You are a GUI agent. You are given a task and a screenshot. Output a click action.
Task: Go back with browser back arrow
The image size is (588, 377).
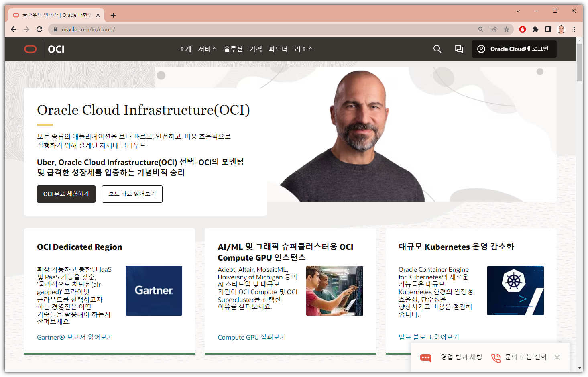pos(14,29)
